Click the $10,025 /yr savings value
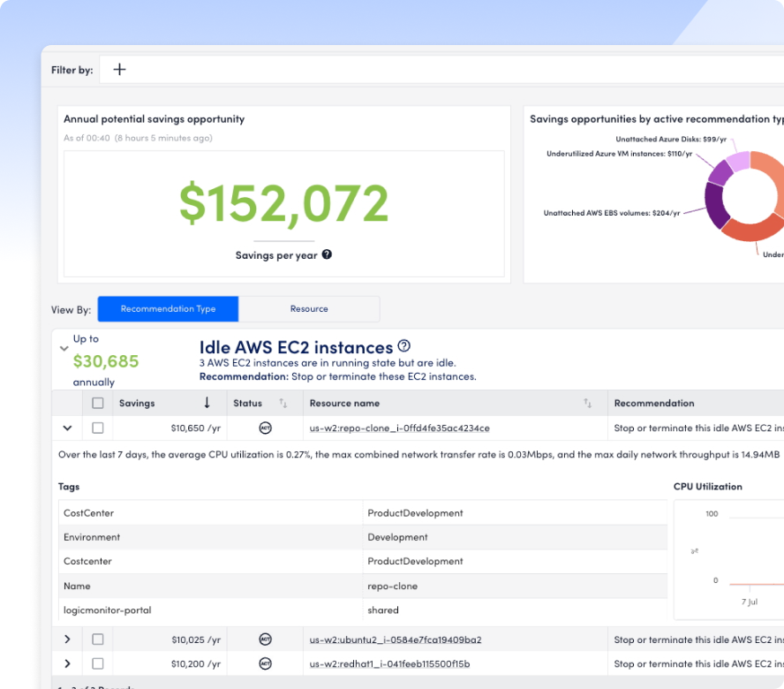This screenshot has height=689, width=784. pyautogui.click(x=196, y=640)
